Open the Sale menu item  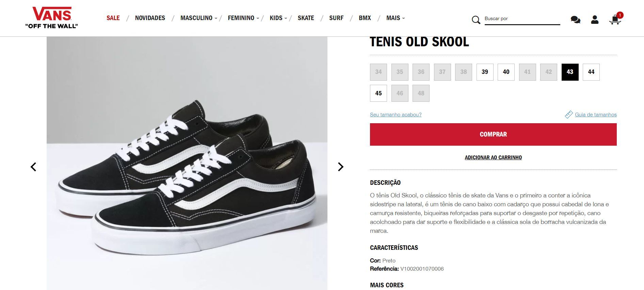113,18
